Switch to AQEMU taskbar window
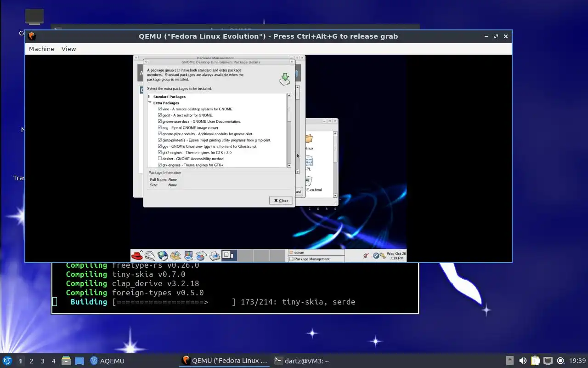Viewport: 588px width, 368px height. 107,361
